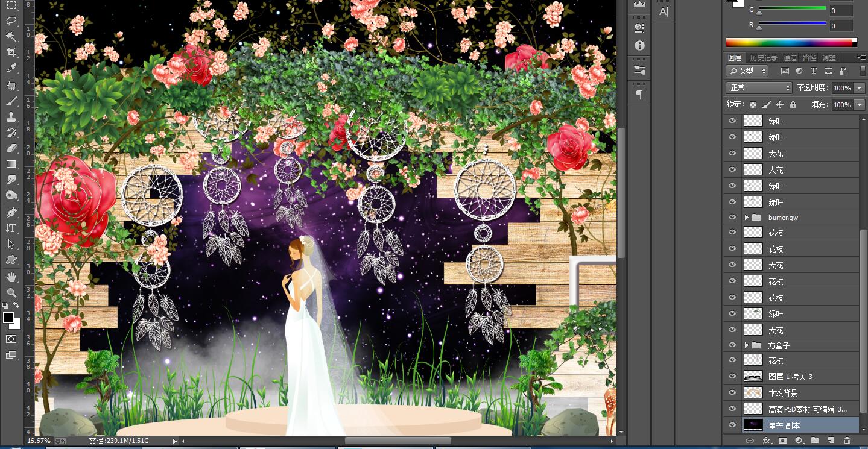Select the Vertical Type tool

tap(11, 228)
